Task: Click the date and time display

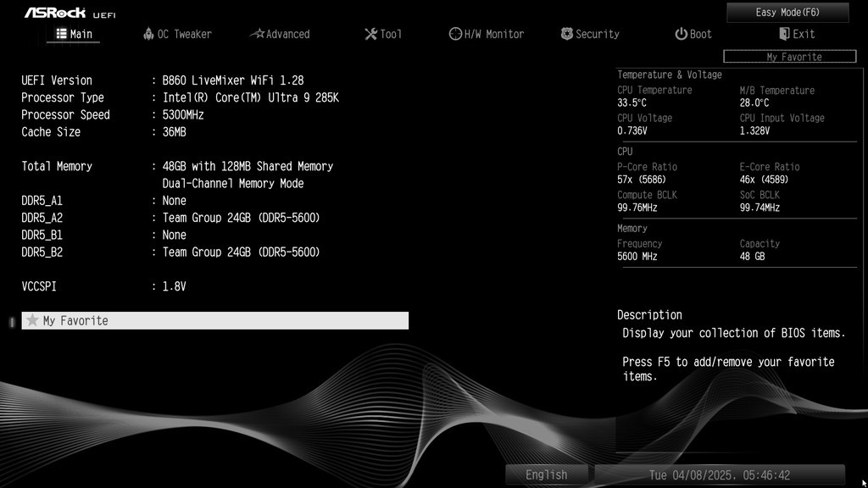Action: point(719,474)
